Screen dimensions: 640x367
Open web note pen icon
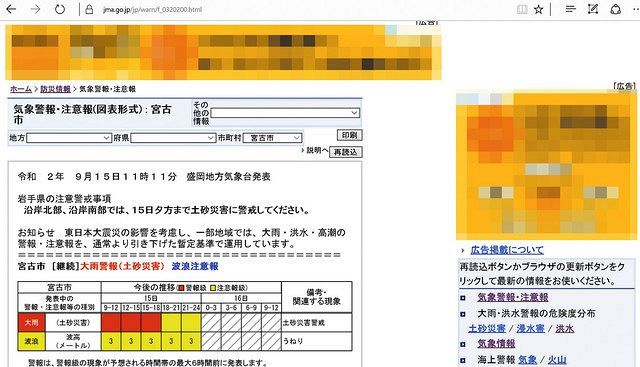pos(593,9)
